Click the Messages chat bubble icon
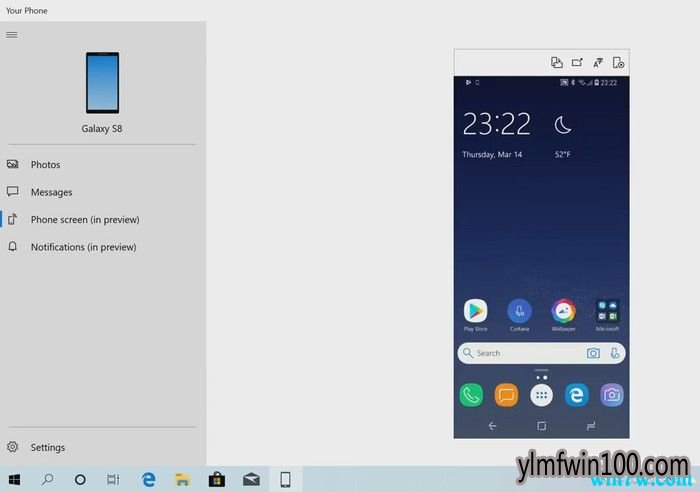The width and height of the screenshot is (700, 492). pyautogui.click(x=12, y=192)
